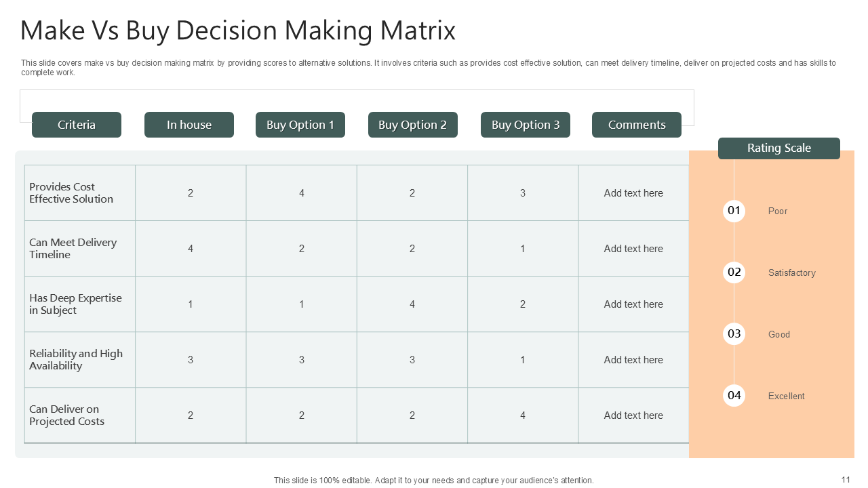The height and width of the screenshot is (488, 868).
Task: Click 'Add text here' in the first row
Action: click(x=633, y=193)
